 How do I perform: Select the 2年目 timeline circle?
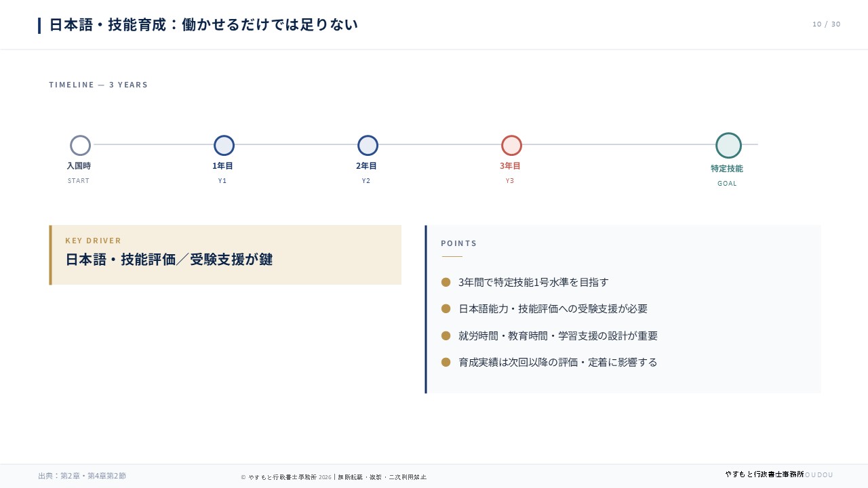(x=368, y=146)
